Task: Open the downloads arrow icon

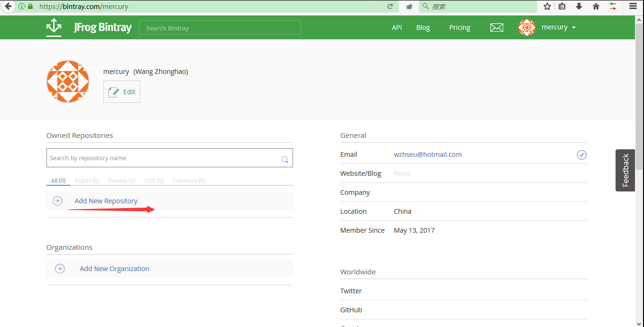Action: (x=579, y=7)
